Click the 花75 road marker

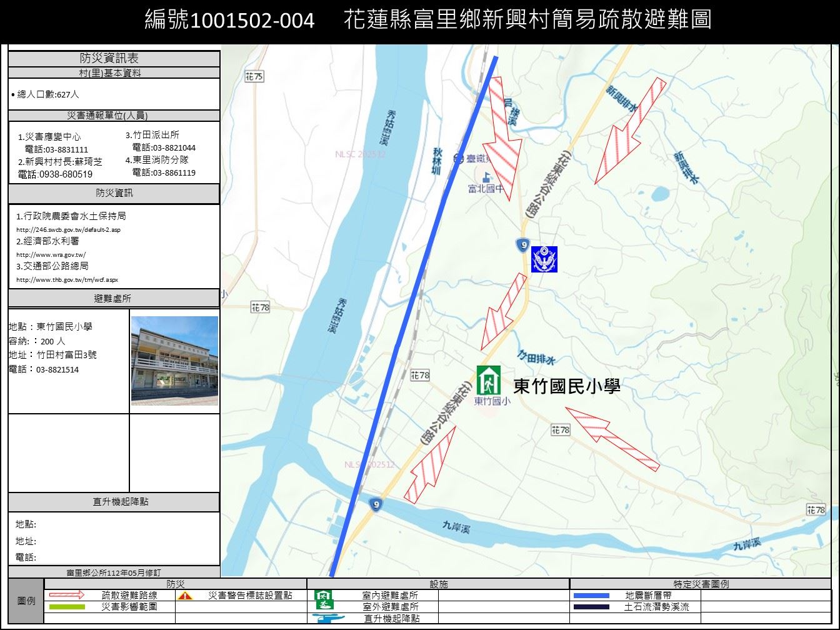[x=254, y=76]
